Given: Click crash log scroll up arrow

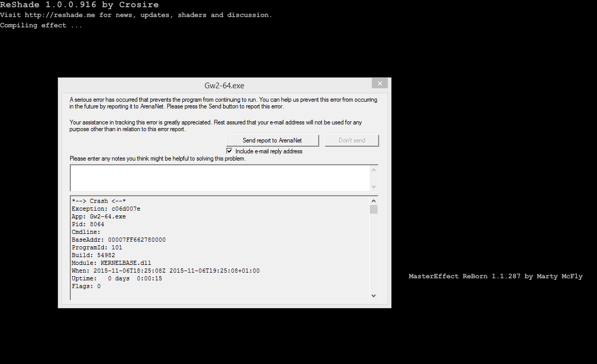Looking at the screenshot, I should click(373, 201).
